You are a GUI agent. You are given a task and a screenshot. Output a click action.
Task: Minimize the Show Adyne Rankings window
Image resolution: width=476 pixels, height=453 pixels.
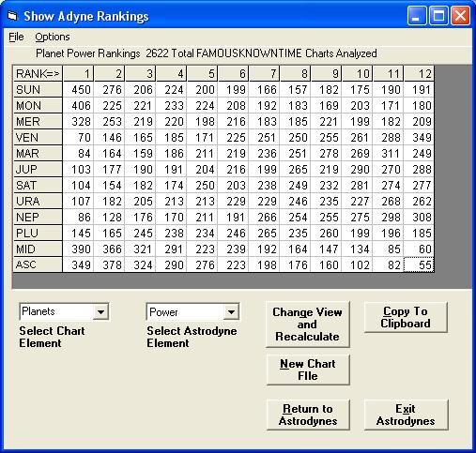coord(417,16)
